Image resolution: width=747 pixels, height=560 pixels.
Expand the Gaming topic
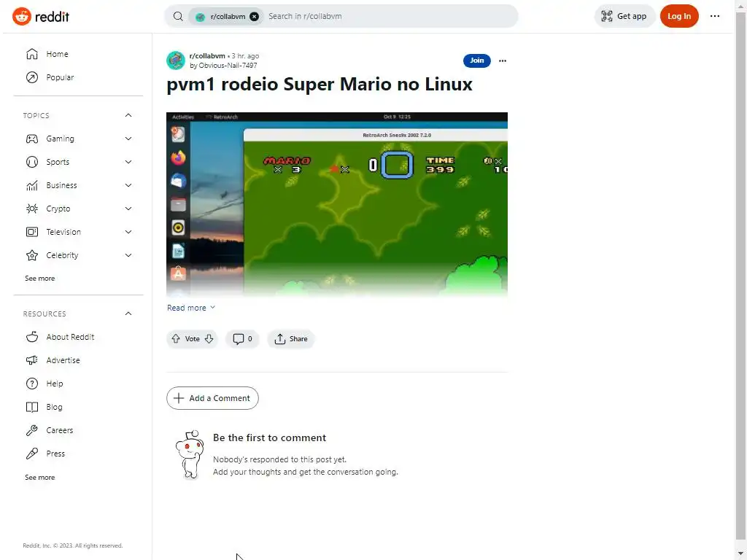[128, 139]
